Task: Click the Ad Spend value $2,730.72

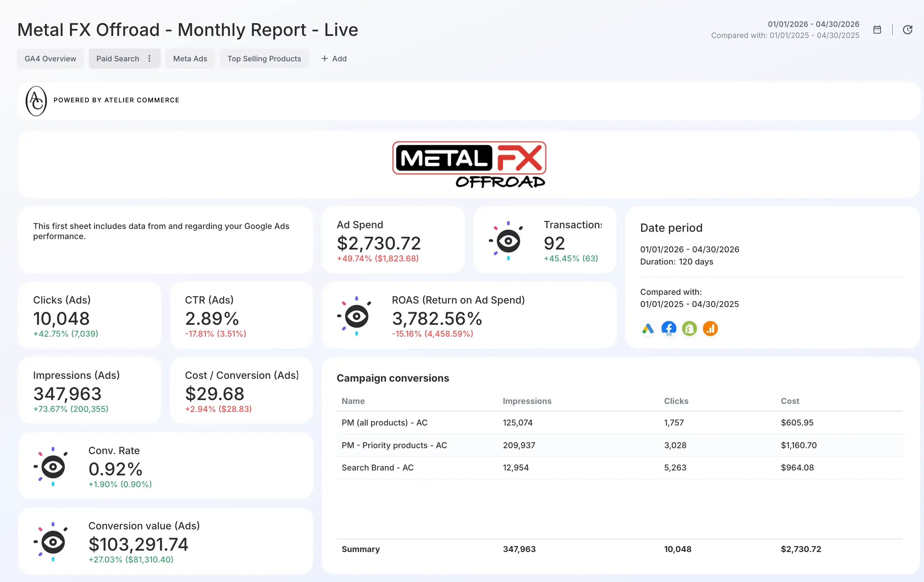Action: tap(378, 243)
